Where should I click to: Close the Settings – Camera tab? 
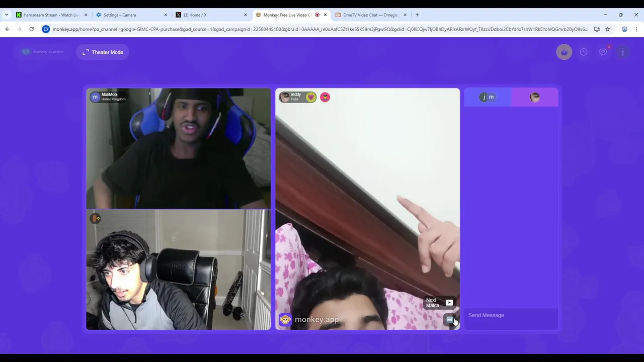click(x=166, y=15)
